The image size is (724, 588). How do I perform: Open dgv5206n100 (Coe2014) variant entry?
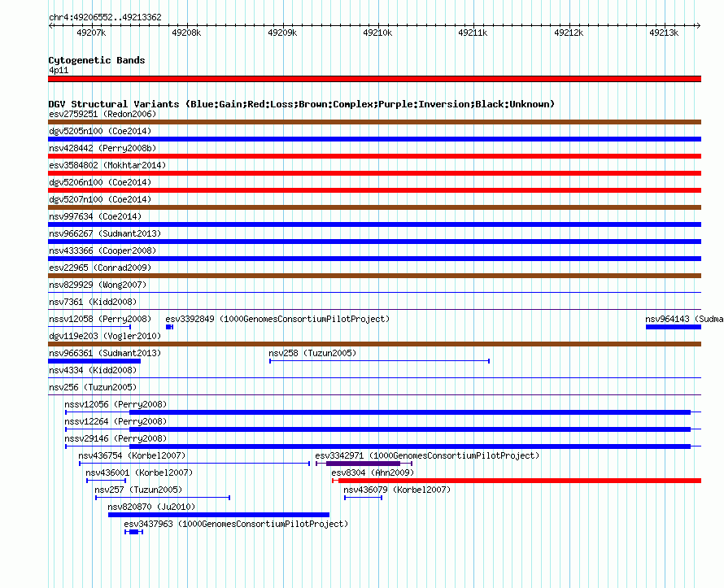coord(100,182)
